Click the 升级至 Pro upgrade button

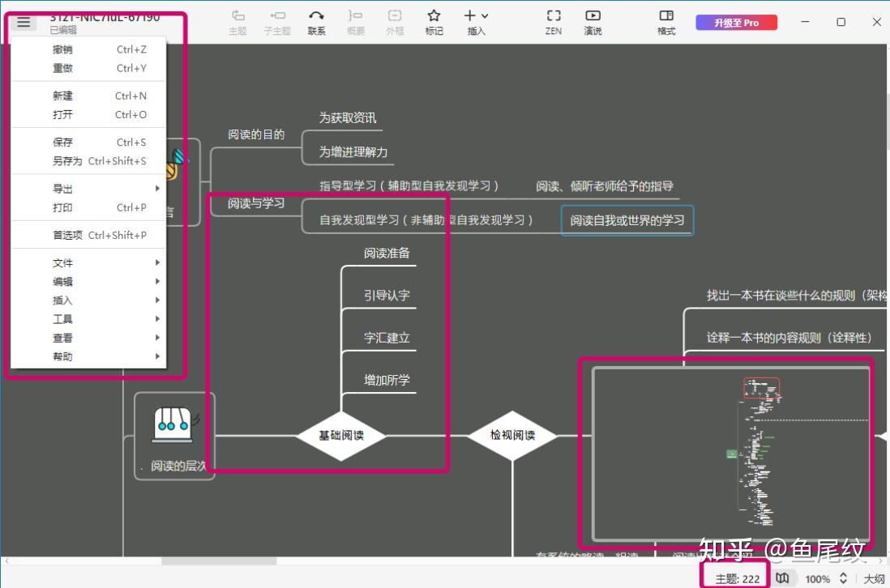pos(736,22)
